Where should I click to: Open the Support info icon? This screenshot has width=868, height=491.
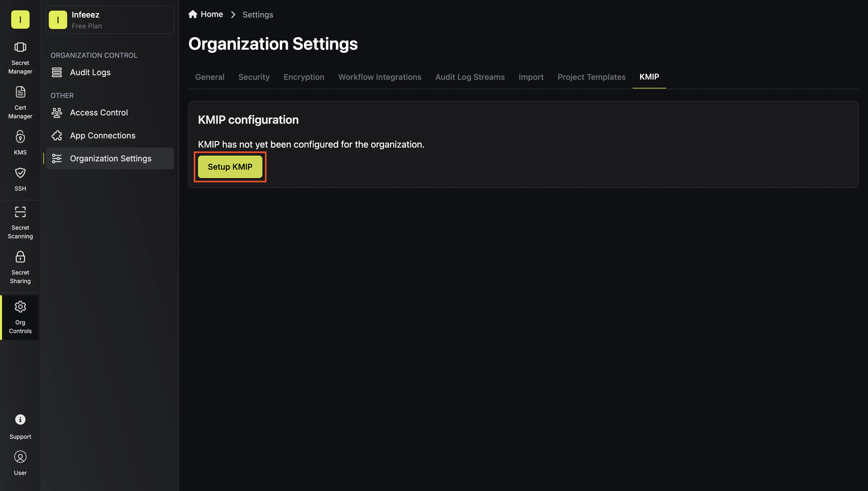(20, 419)
